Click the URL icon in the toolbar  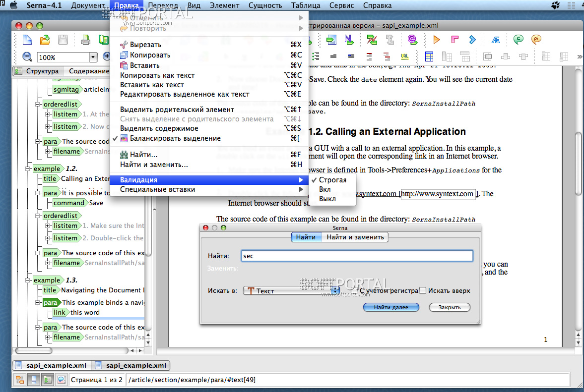tap(404, 56)
